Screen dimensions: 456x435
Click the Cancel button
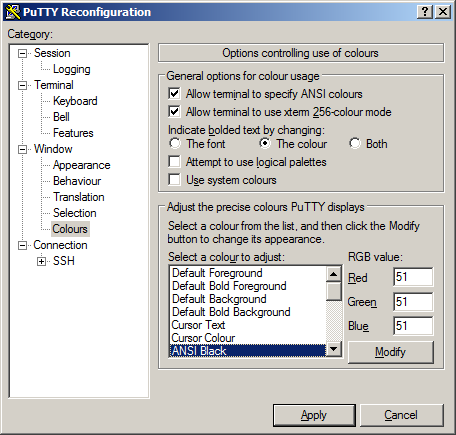click(401, 415)
